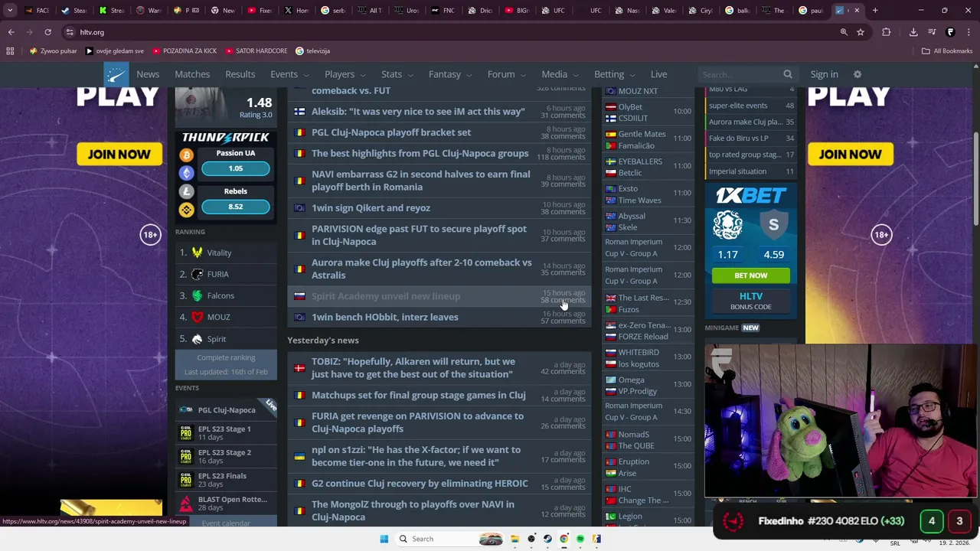Image resolution: width=980 pixels, height=551 pixels.
Task: Click Sign in link
Action: tap(825, 74)
